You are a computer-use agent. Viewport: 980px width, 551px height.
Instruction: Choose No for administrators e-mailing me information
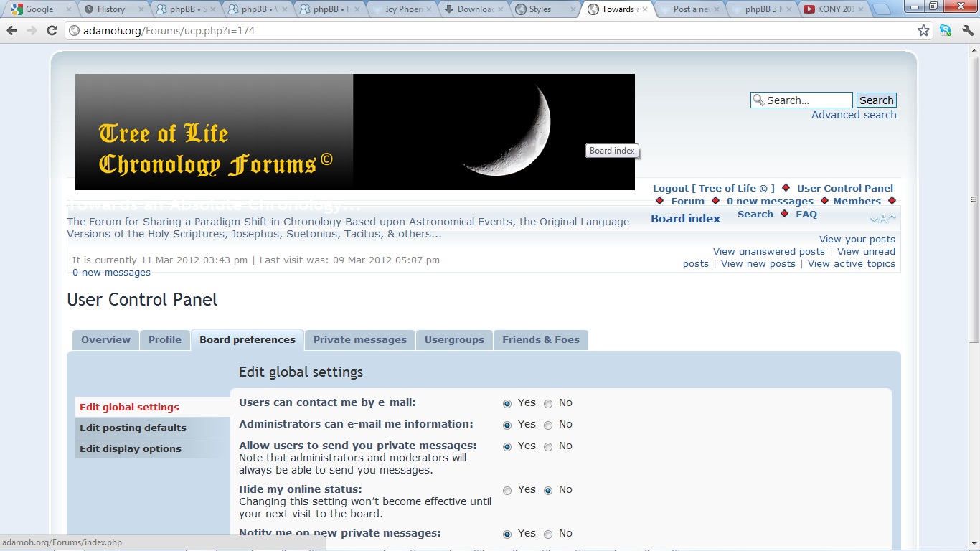[548, 425]
